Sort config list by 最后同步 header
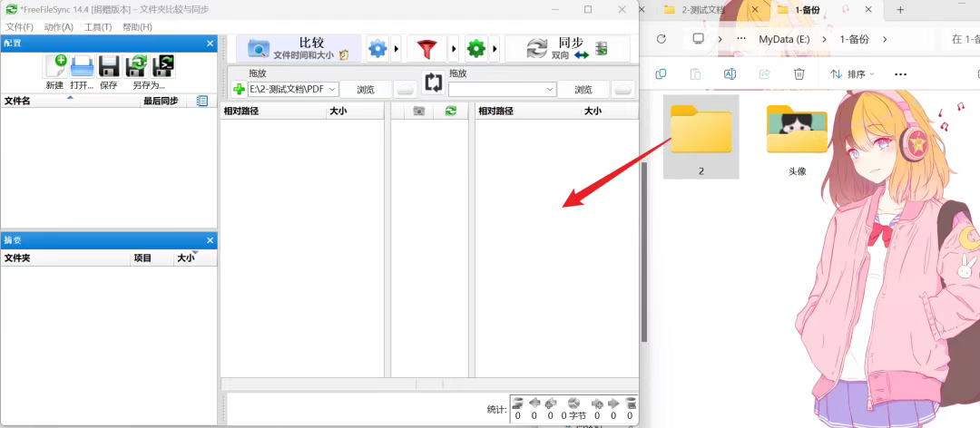 pyautogui.click(x=162, y=101)
